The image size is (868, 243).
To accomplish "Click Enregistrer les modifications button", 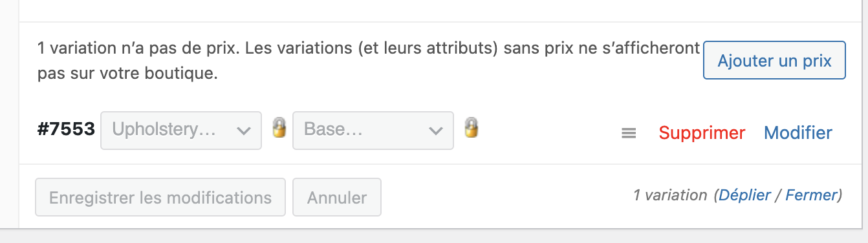I will pyautogui.click(x=160, y=197).
